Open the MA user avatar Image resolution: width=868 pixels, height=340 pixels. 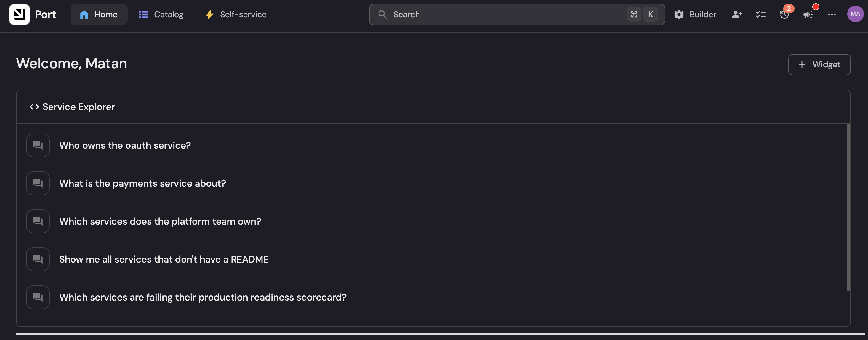tap(855, 14)
